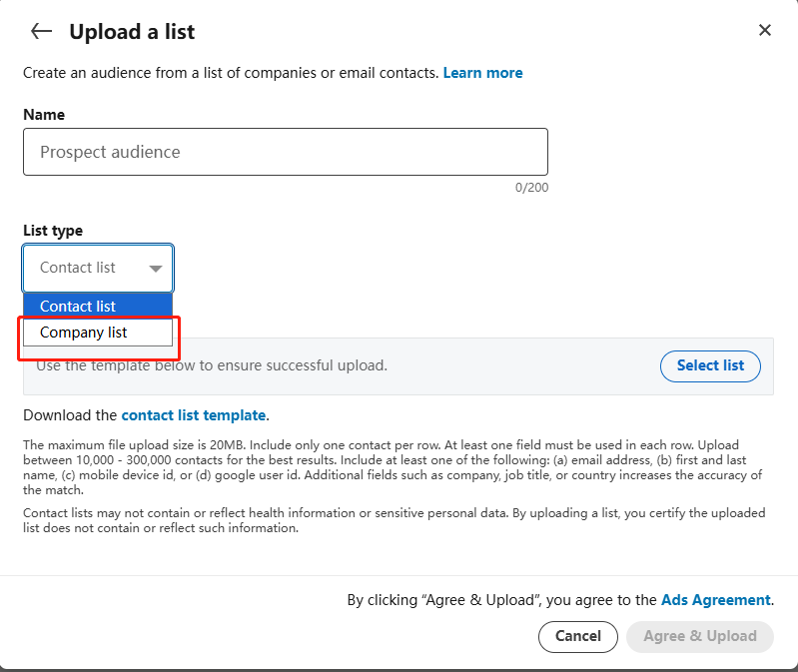
Task: Click the List type label
Action: (53, 231)
